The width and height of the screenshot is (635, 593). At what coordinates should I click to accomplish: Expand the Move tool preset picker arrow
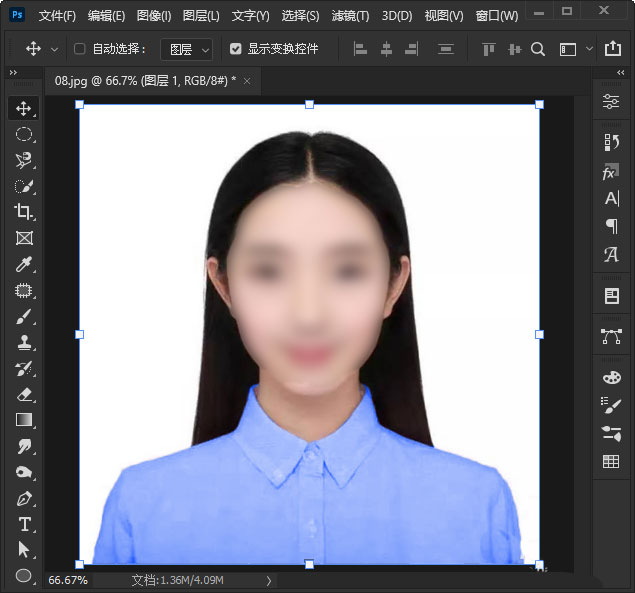(54, 49)
